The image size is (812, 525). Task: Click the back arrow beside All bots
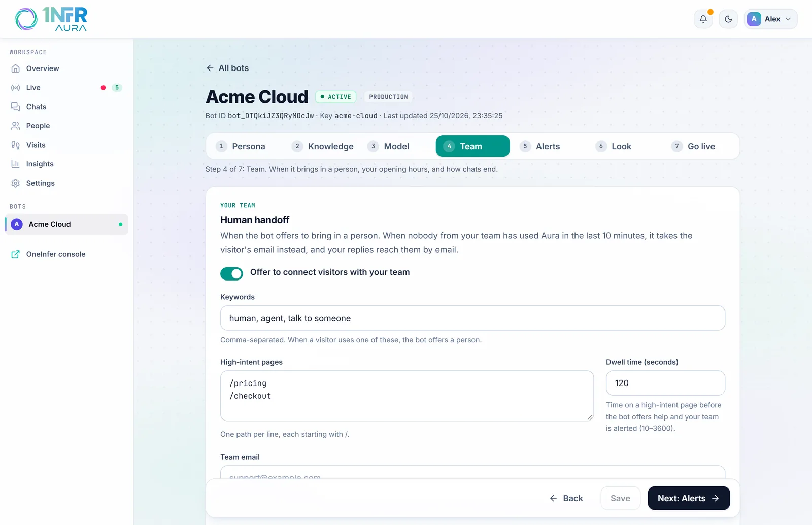[x=210, y=68]
